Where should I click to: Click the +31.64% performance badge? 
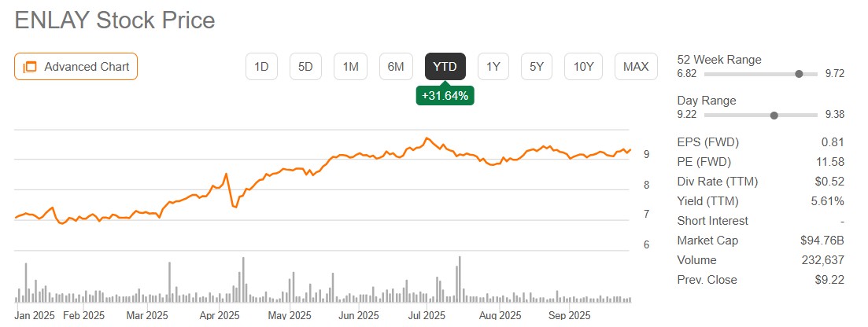click(x=445, y=95)
